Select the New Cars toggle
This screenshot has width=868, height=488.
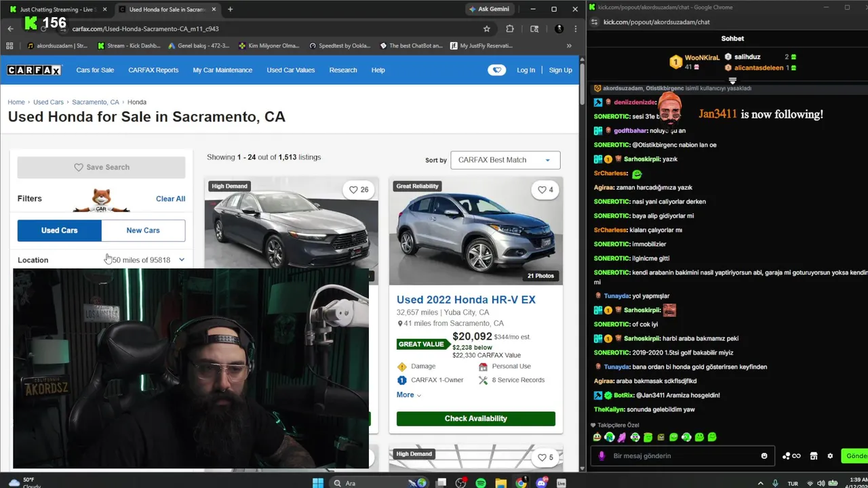(143, 230)
